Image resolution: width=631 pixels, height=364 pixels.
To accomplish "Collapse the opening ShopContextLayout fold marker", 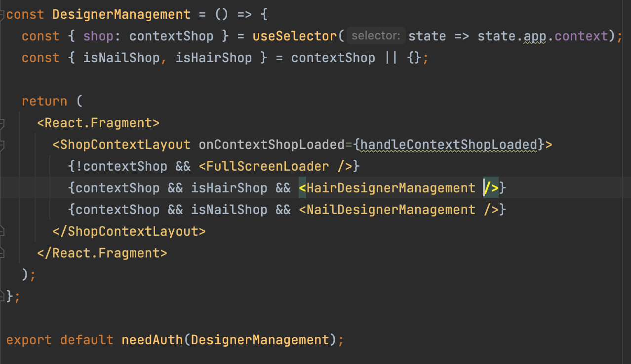I will click(2, 145).
